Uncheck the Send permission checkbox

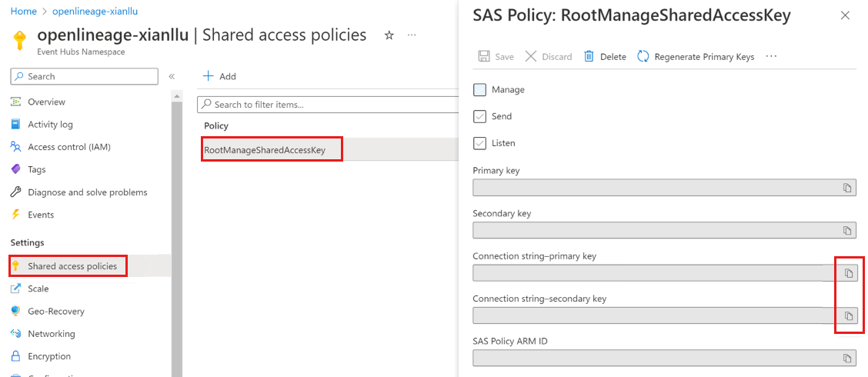[480, 116]
